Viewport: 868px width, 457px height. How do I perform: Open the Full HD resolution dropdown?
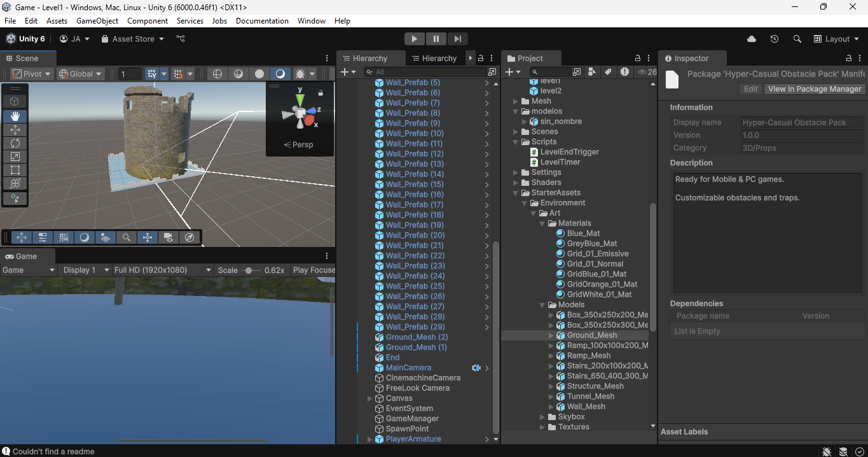coord(162,270)
